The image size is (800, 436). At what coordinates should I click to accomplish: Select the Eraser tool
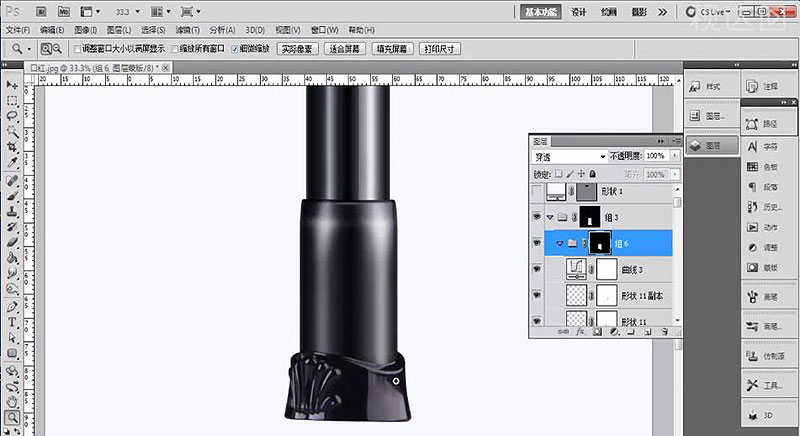(12, 242)
